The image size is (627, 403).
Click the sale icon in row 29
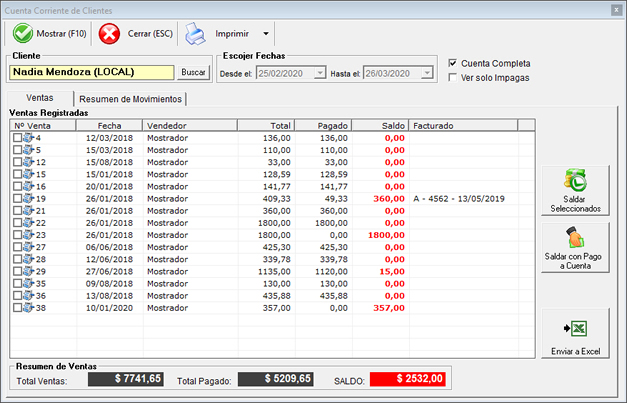click(x=28, y=271)
